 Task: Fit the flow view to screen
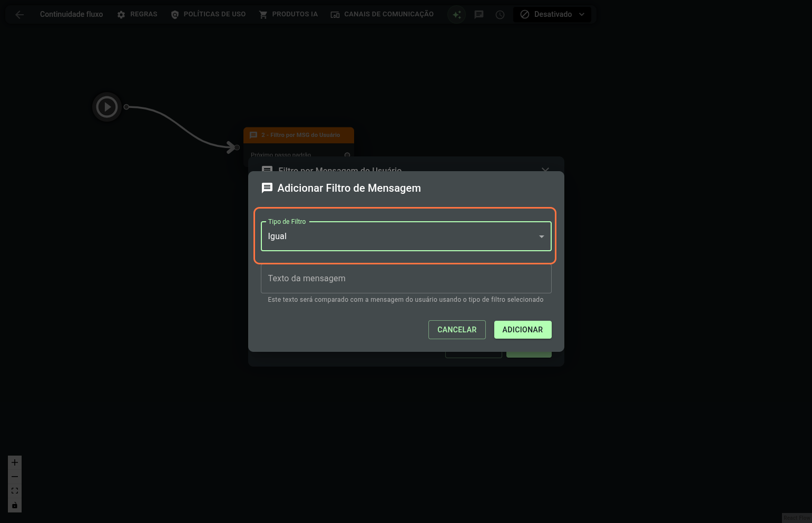tap(15, 491)
